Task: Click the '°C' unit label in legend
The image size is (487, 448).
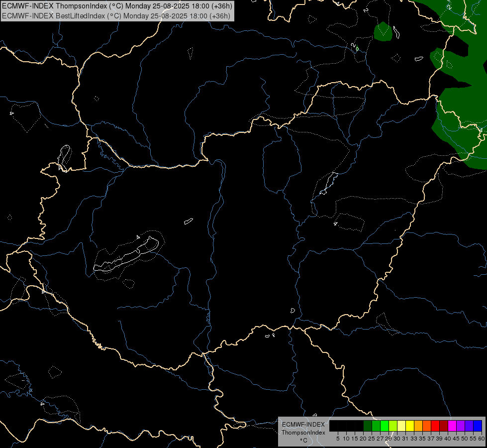Action: (x=304, y=441)
